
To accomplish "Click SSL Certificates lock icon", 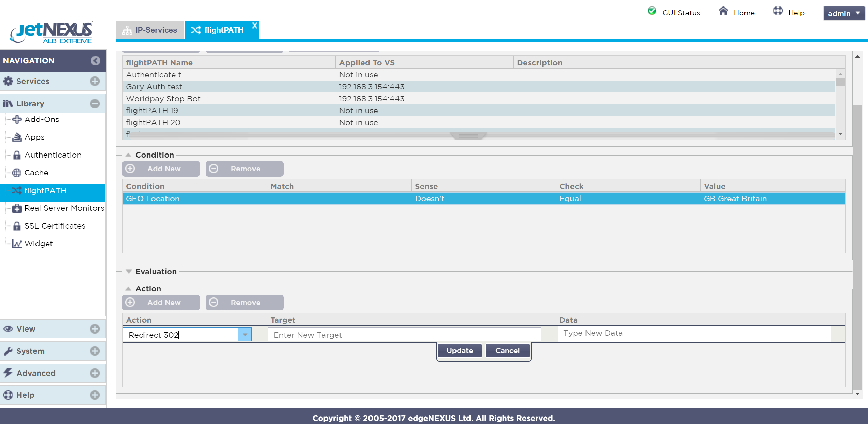I will tap(17, 226).
